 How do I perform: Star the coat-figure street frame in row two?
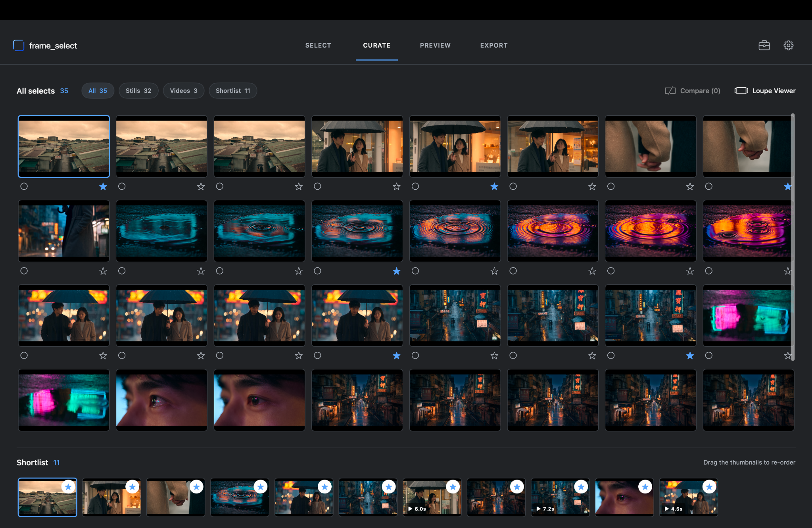[x=103, y=271]
